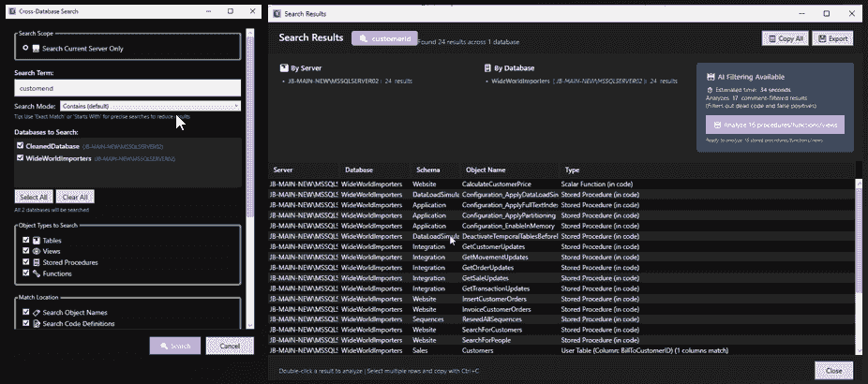Toggle the Stored Procedures checkbox
The width and height of the screenshot is (868, 384).
click(x=24, y=263)
